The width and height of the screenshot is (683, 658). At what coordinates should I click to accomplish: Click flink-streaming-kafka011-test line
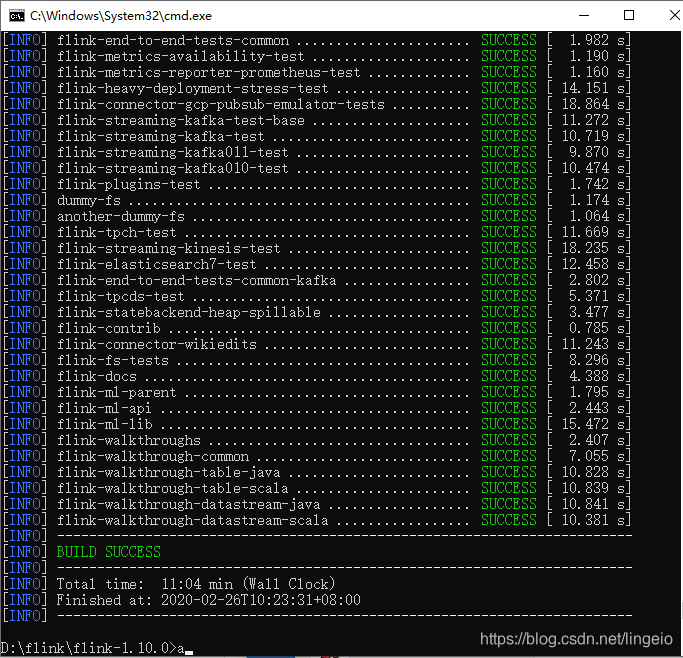click(317, 152)
